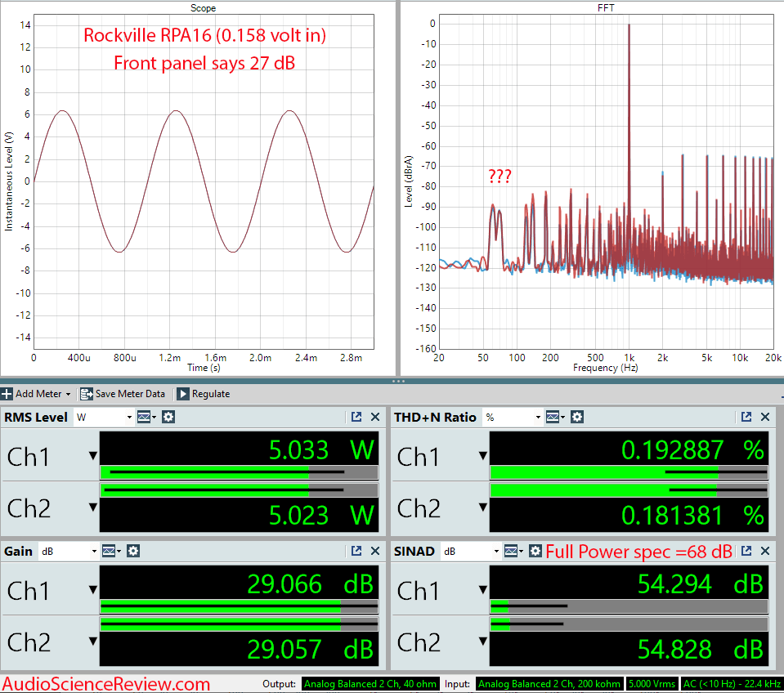Image resolution: width=784 pixels, height=693 pixels.
Task: Click output setting Analog Balanced 2 Ch, 40 ohm
Action: [370, 683]
